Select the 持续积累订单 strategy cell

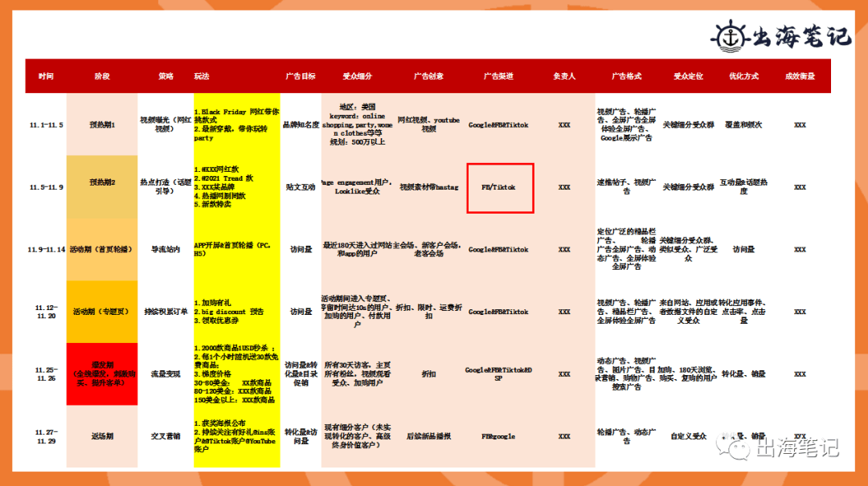point(166,312)
